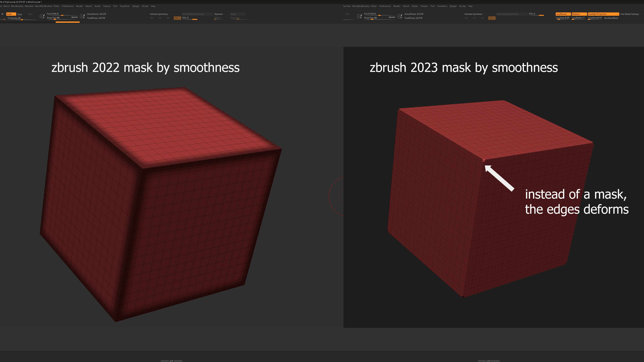Screen dimensions: 644x362
Task: Click the D draw icon in left ZBrush 2022 panel
Action: click(83, 16)
